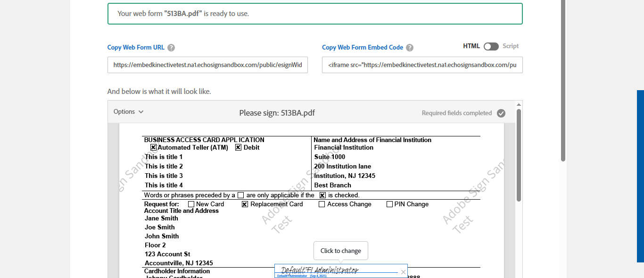The image size is (644, 278).
Task: Click the Default FI Administrator signature field
Action: [341, 271]
